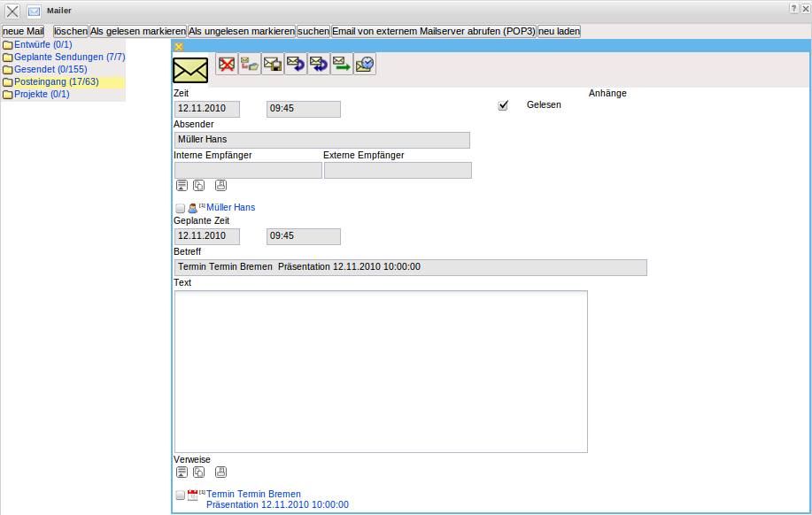Viewport: 812px width, 515px height.
Task: Click the suchen button
Action: 313,31
